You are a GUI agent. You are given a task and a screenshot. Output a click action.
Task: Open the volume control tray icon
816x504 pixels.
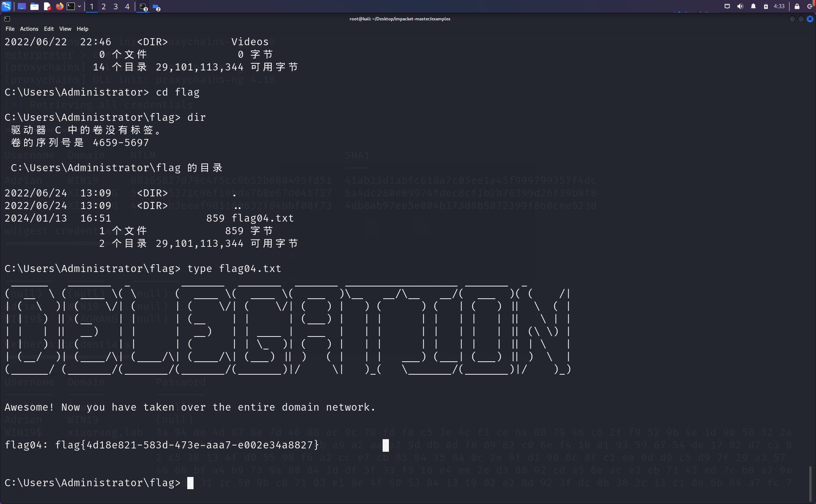click(740, 6)
